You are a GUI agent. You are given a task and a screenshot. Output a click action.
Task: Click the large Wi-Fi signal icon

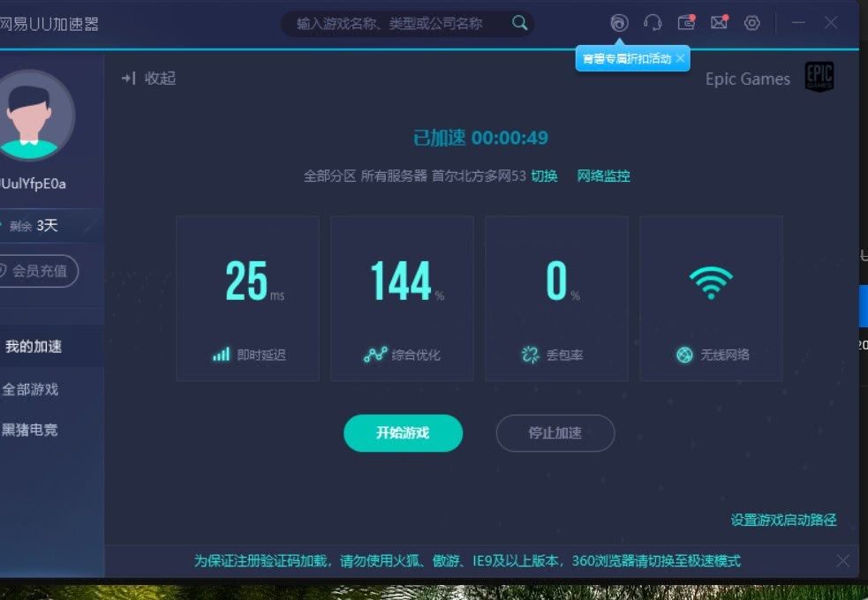[711, 282]
